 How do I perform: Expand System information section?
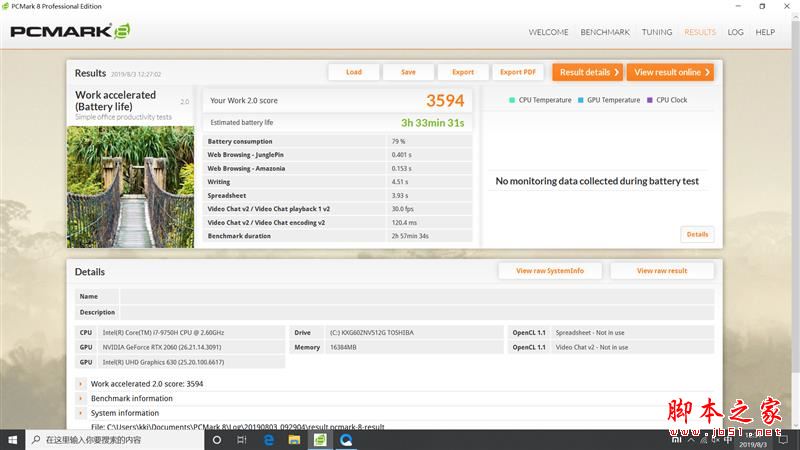click(81, 413)
